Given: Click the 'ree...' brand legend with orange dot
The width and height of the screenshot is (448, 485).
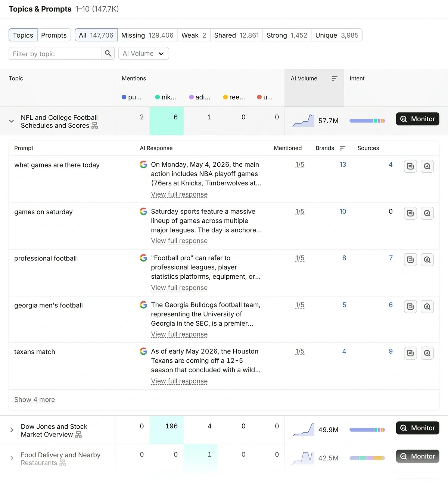Looking at the screenshot, I should click(234, 97).
